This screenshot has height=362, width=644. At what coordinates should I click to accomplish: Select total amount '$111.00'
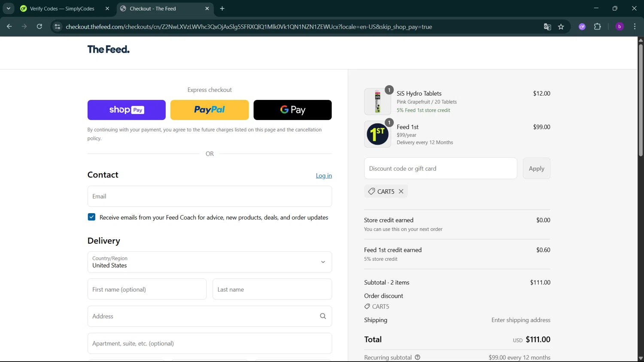click(538, 340)
